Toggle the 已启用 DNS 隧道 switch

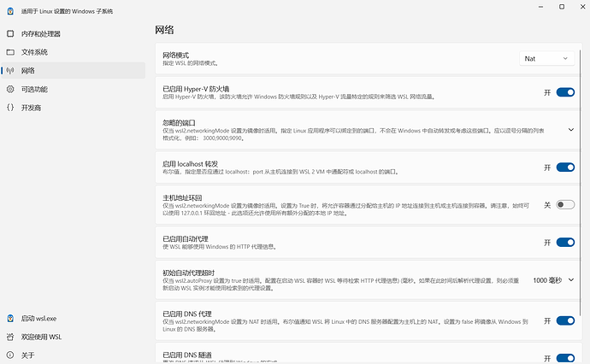[565, 358]
